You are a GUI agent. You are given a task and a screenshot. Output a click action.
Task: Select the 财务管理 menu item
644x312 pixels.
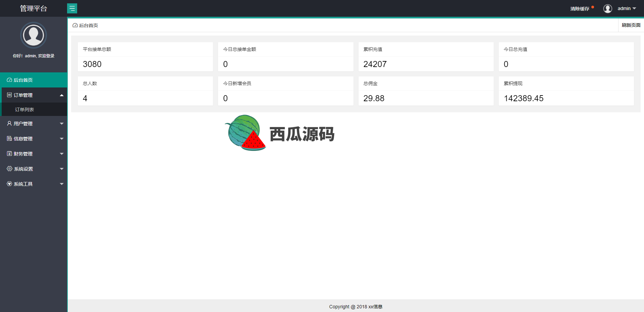34,154
